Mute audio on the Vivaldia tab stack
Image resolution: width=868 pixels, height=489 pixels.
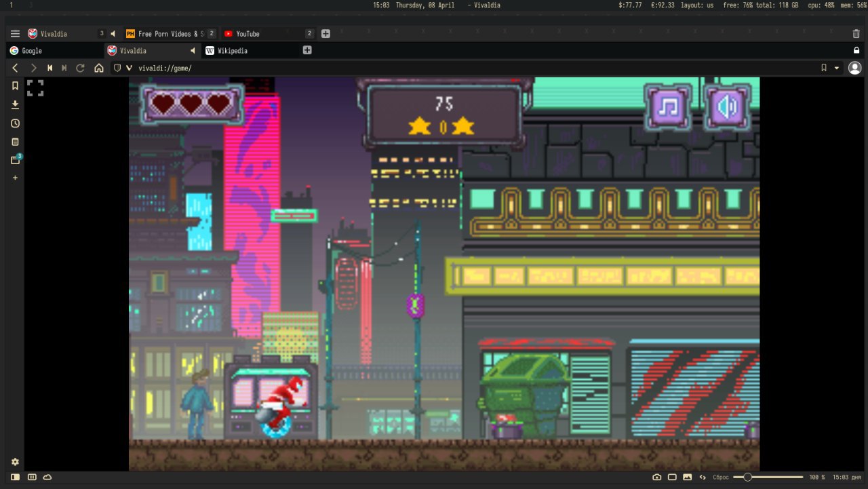tap(113, 33)
